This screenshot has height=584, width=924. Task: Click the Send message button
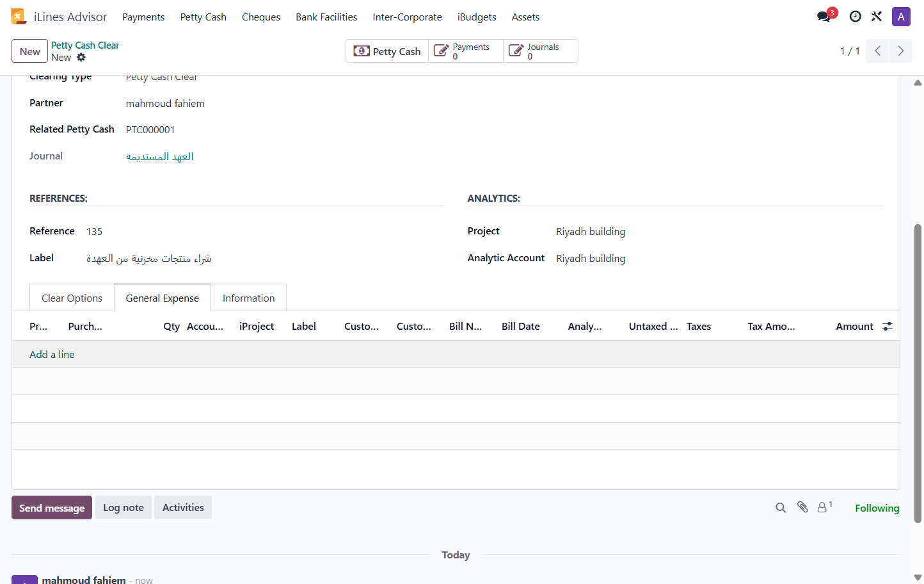(x=52, y=508)
